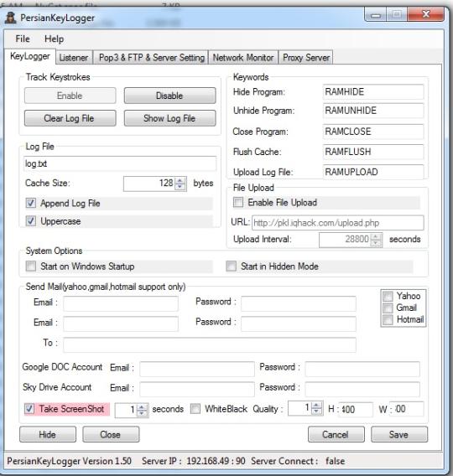Check the Hotmail mail option
This screenshot has width=453, height=476.
(388, 319)
